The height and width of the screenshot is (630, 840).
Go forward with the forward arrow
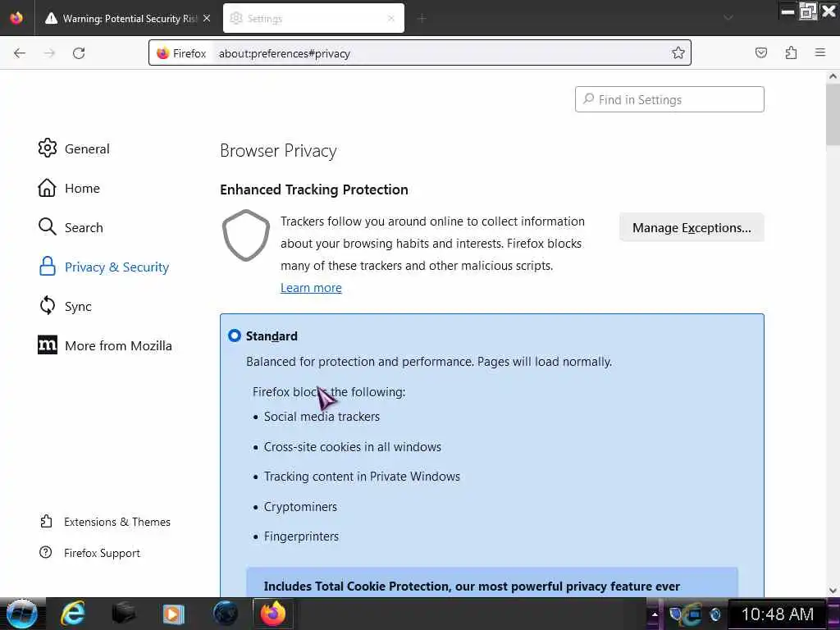pyautogui.click(x=49, y=53)
